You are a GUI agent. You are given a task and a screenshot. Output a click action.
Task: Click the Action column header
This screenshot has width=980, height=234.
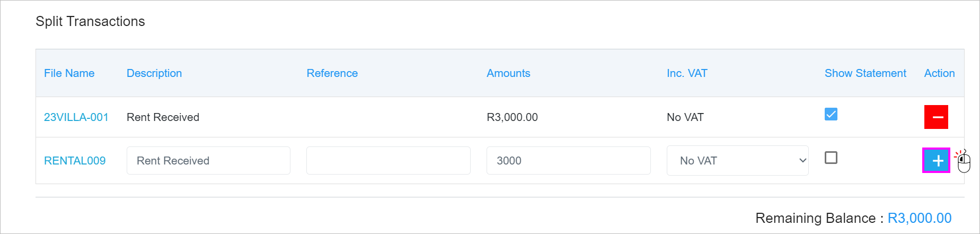tap(939, 73)
